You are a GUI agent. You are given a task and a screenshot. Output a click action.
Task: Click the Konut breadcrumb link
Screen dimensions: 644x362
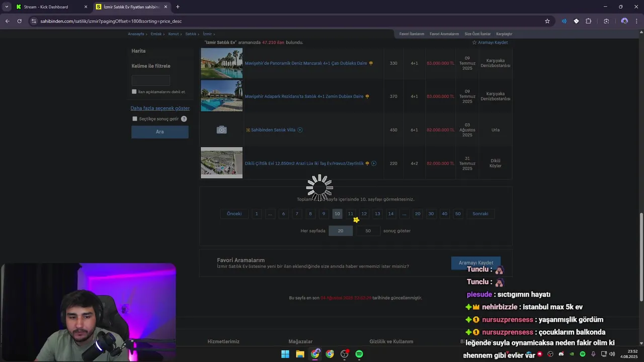click(174, 34)
